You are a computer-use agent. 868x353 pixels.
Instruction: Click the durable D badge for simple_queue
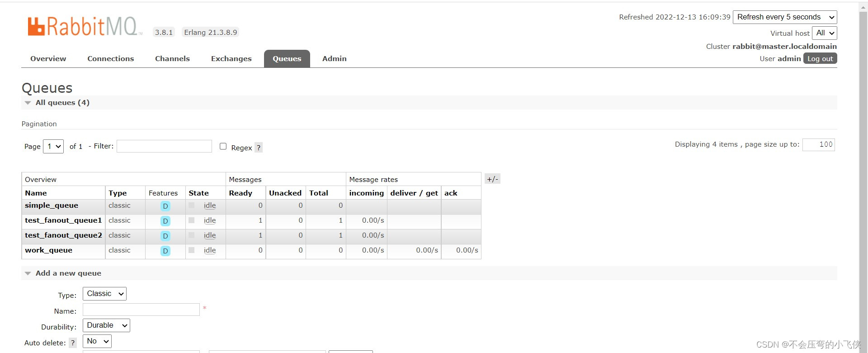[165, 206]
